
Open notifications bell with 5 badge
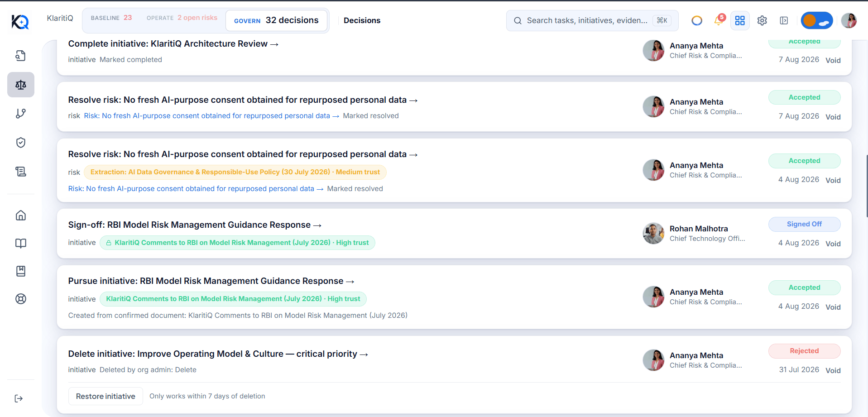[x=719, y=20]
